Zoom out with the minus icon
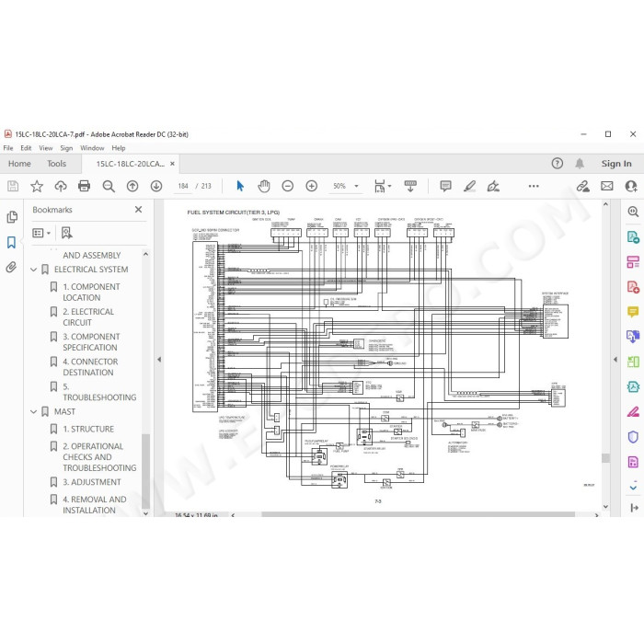Viewport: 644px width, 644px height. click(287, 186)
